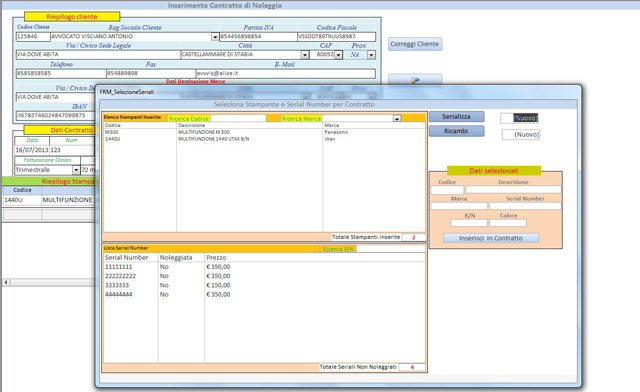Viewport: 640px width, 392px height.
Task: Open the Prov dropdown arrow
Action: (371, 55)
